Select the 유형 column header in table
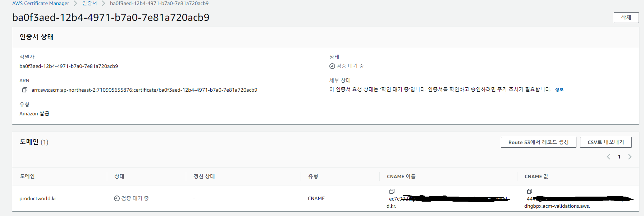The image size is (644, 216). [x=313, y=176]
